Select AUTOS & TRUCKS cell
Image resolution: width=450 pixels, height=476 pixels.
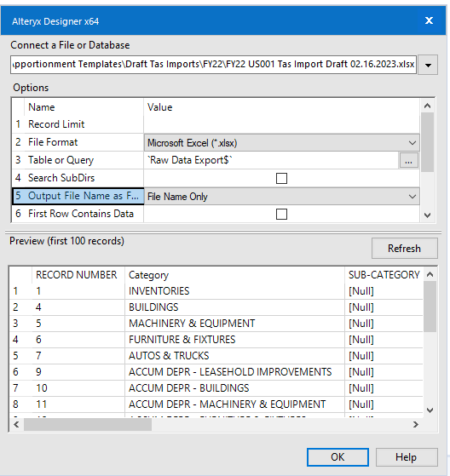point(234,355)
